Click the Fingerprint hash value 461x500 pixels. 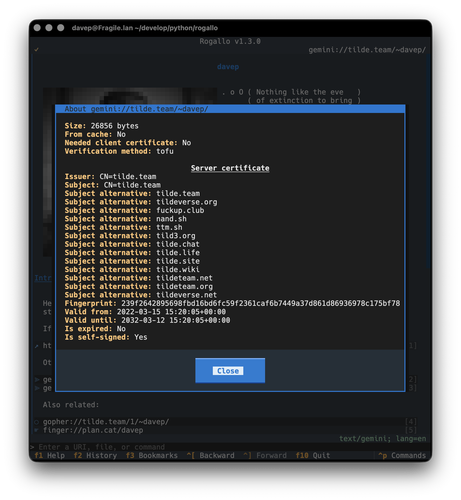click(x=261, y=303)
